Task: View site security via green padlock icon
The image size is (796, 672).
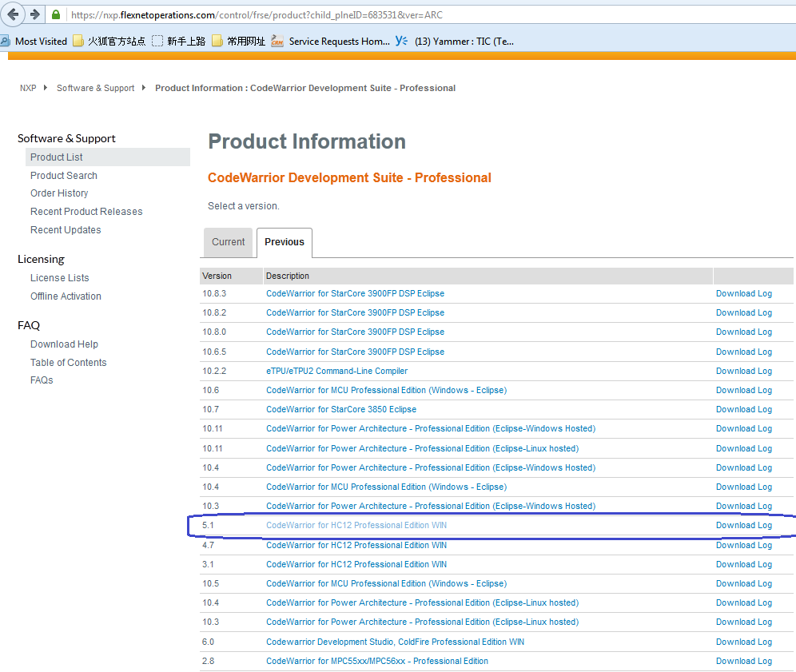Action: pyautogui.click(x=56, y=14)
